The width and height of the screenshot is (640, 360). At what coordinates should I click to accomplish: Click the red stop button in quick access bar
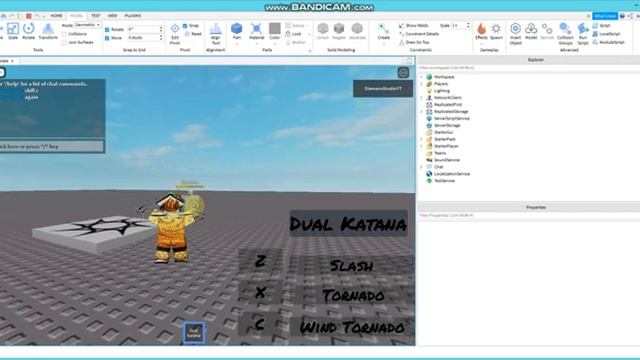coord(29,16)
